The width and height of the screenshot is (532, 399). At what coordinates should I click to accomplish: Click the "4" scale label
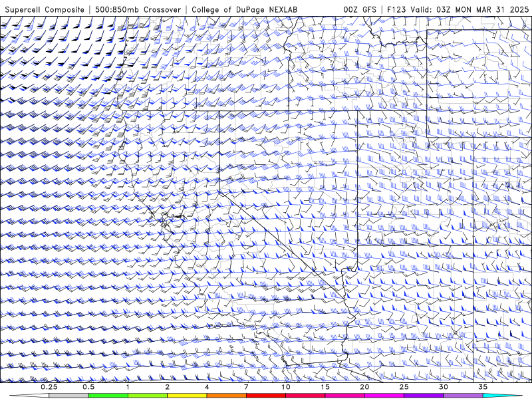(207, 387)
